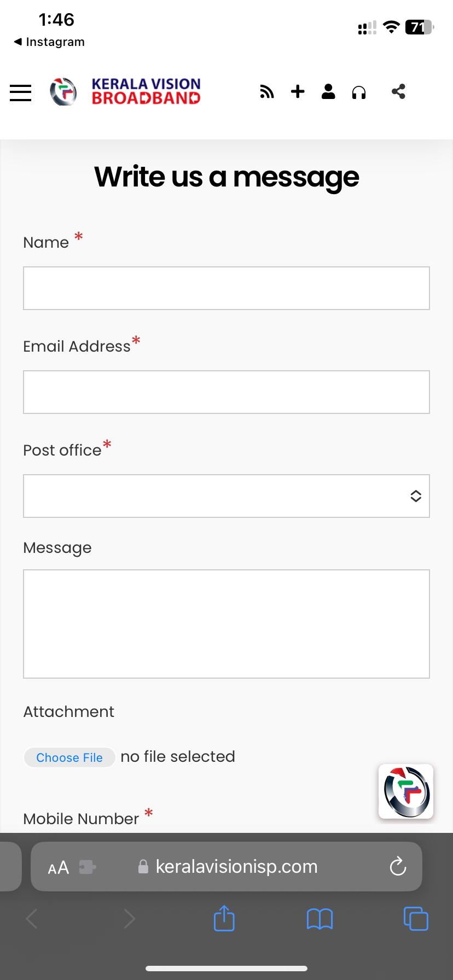
Task: Tap the floating Kerala Vision chat logo
Action: coord(406,791)
